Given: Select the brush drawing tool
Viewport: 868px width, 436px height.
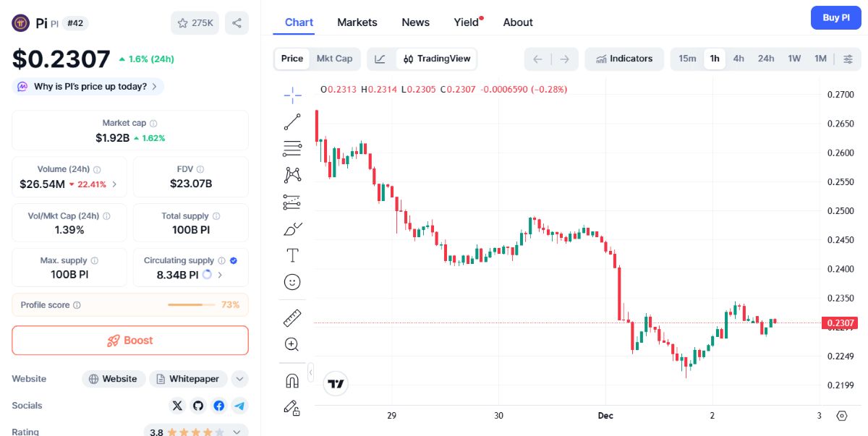Looking at the screenshot, I should (x=292, y=229).
